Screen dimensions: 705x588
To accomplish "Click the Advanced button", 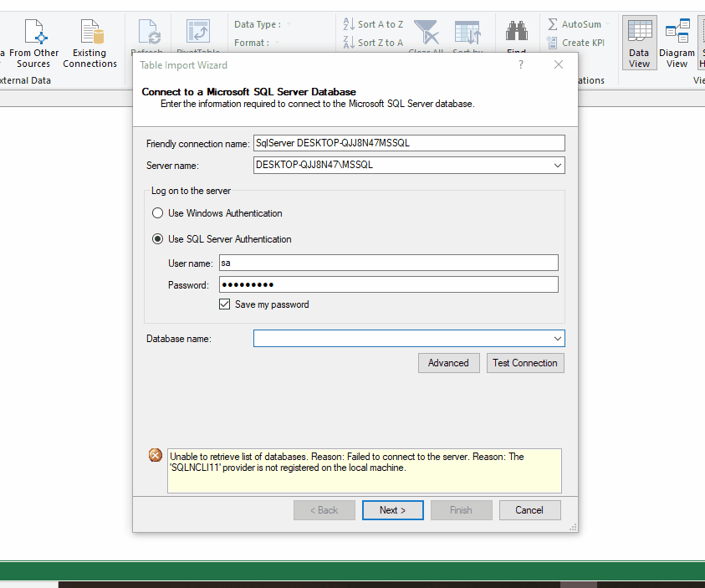I will [x=449, y=363].
